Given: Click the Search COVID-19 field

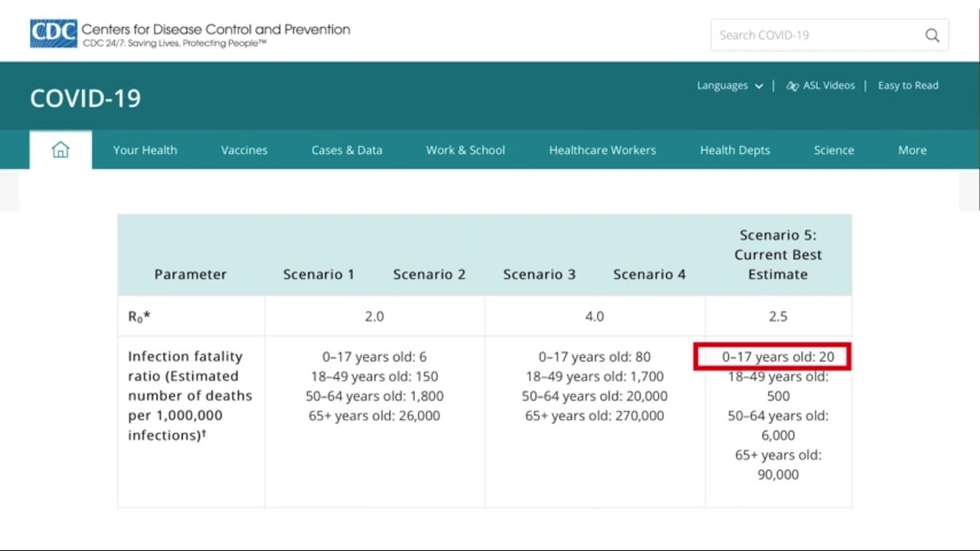Looking at the screenshot, I should coord(815,35).
